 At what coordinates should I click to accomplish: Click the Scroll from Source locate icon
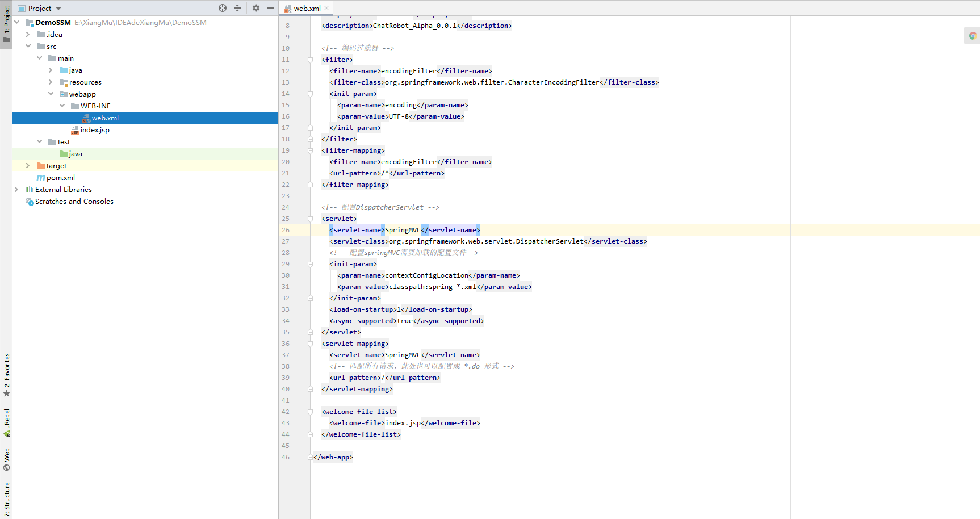pyautogui.click(x=223, y=8)
